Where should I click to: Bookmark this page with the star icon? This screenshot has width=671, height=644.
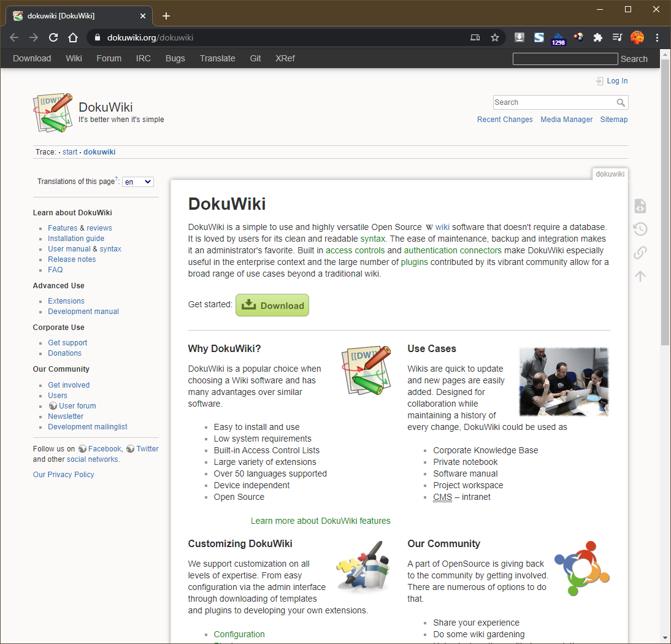click(x=495, y=37)
